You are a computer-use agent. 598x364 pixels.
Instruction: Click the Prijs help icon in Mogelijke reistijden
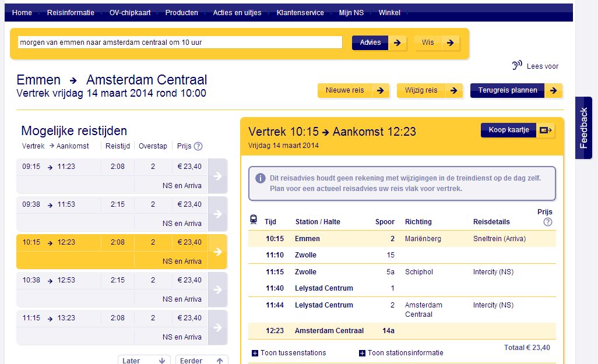[198, 146]
